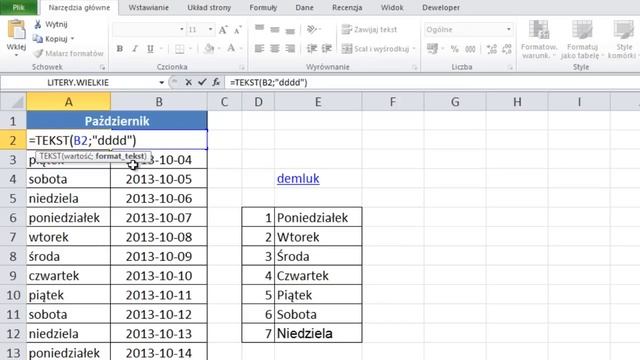
Task: Switch to the Wstawianie tab
Action: point(149,7)
